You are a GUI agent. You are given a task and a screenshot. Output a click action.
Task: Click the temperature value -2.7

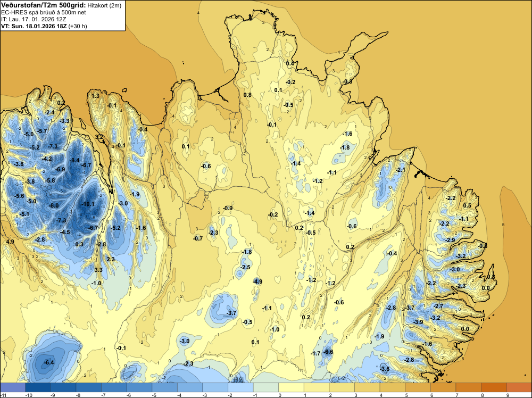(x=438, y=306)
